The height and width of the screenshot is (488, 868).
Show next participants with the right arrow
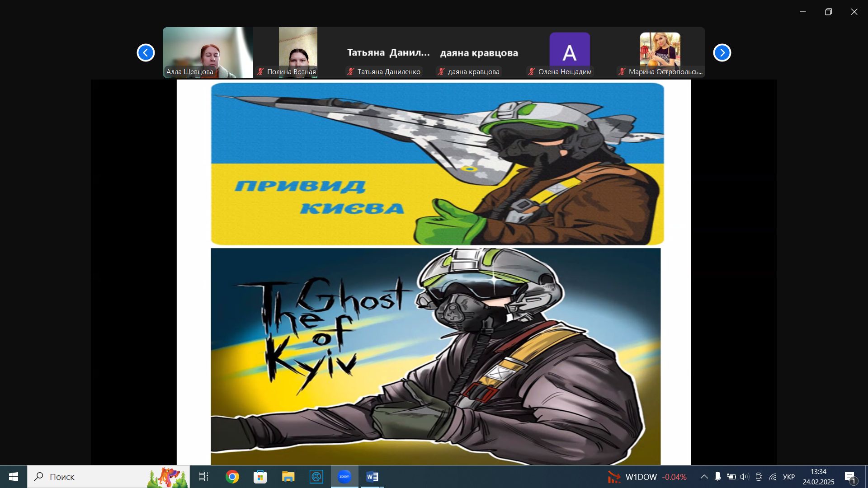pyautogui.click(x=722, y=53)
